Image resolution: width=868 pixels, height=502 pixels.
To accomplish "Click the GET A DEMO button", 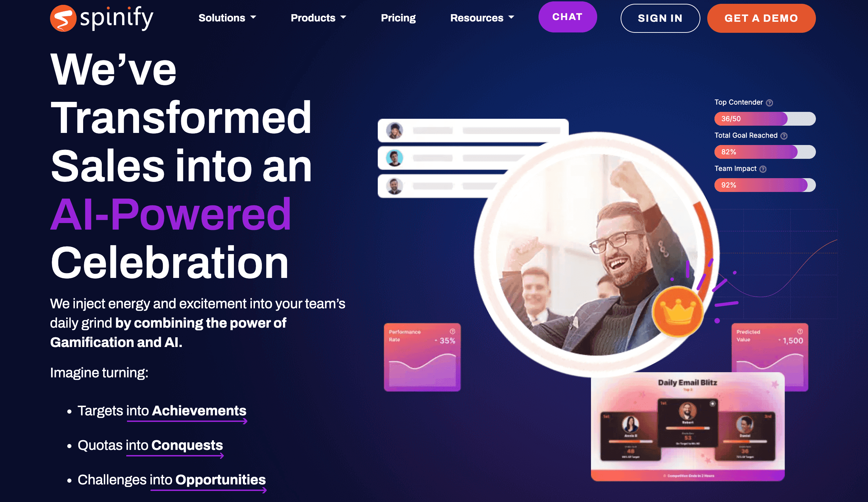I will tap(761, 18).
